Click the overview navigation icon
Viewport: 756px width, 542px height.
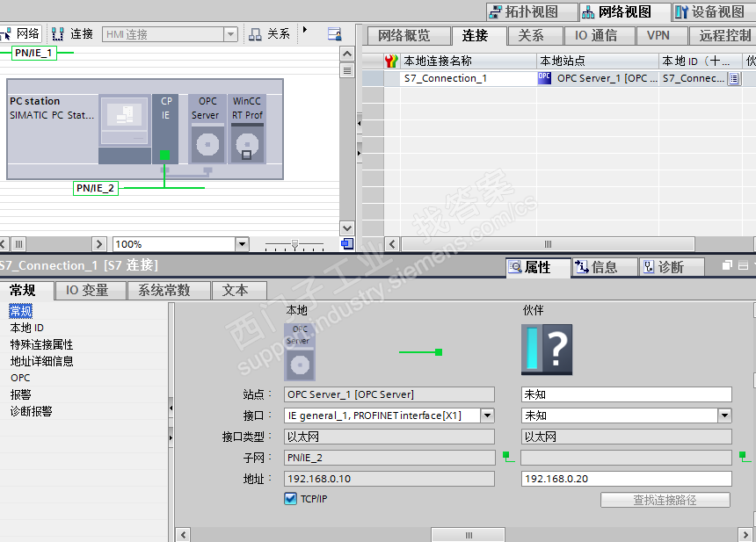point(347,244)
